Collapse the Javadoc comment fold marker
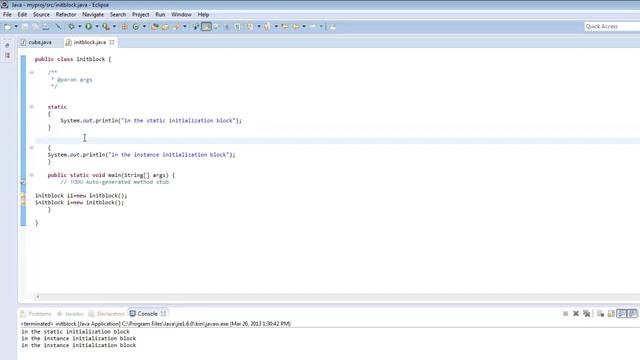The image size is (640, 360). 31,73
